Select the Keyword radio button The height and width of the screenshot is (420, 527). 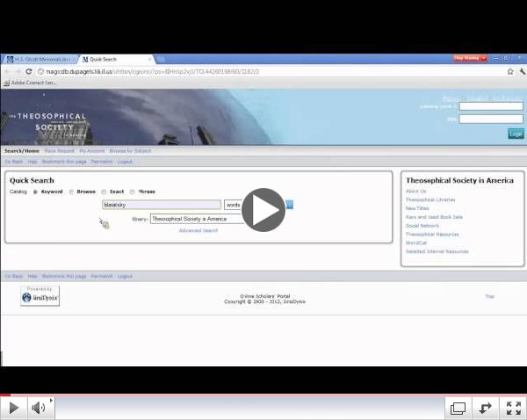35,192
